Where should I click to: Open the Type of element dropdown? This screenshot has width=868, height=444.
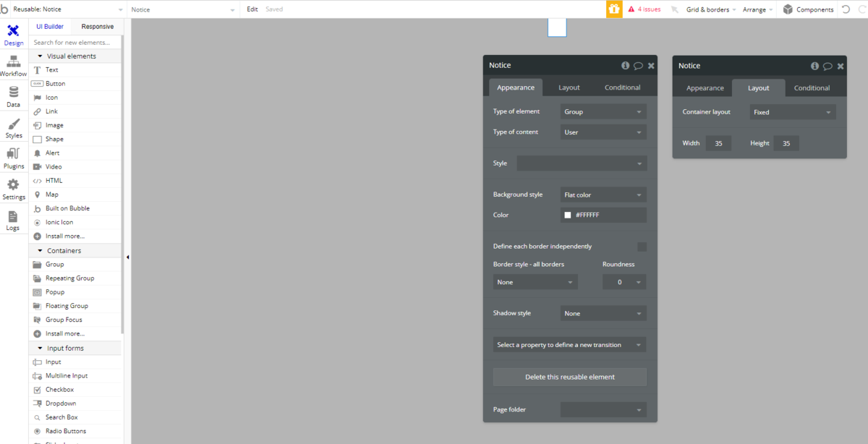click(x=603, y=111)
